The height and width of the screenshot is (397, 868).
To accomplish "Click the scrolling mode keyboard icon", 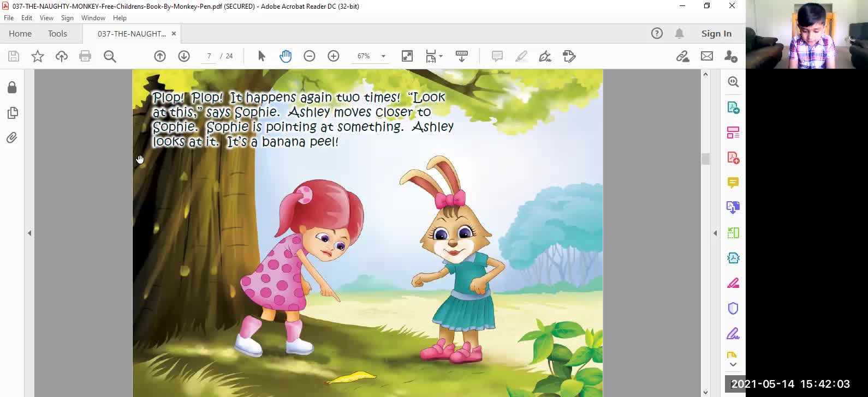I will tap(462, 56).
